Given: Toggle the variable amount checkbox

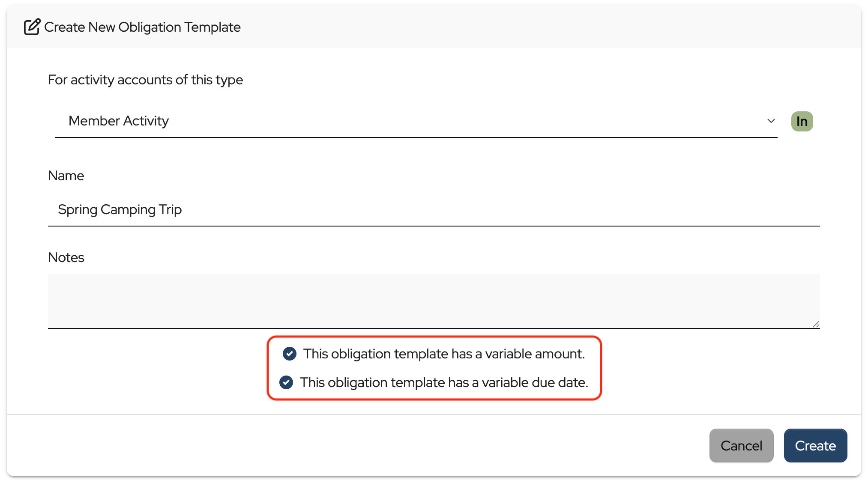Looking at the screenshot, I should point(290,354).
